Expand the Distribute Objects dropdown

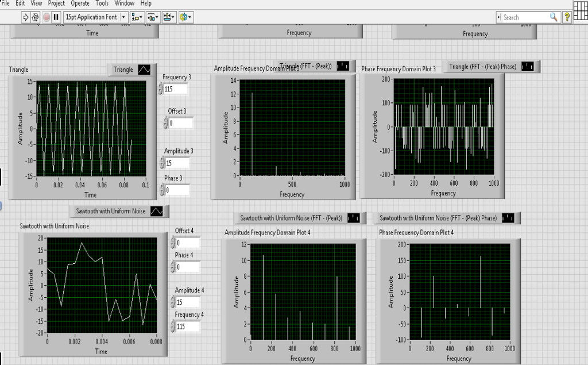(153, 17)
